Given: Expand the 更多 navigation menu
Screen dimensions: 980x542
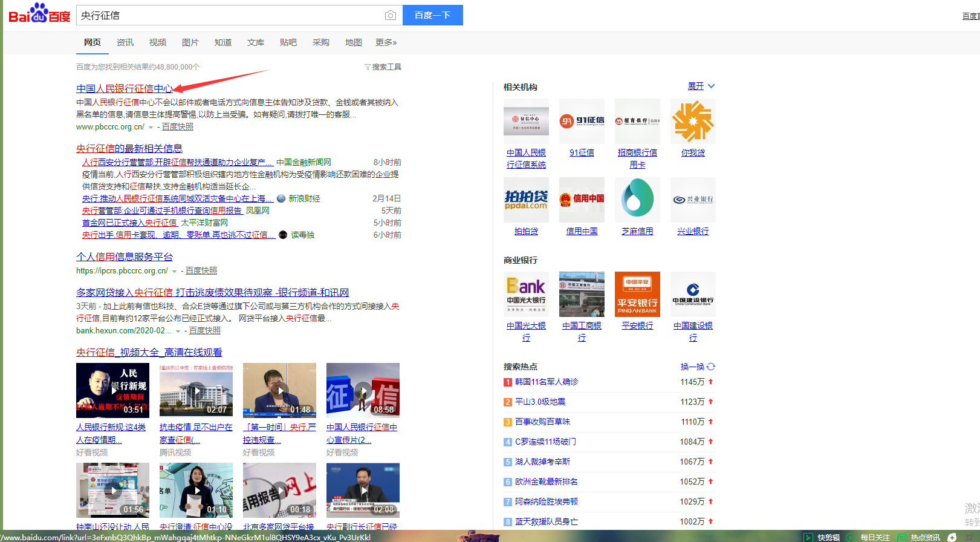Looking at the screenshot, I should click(x=386, y=42).
